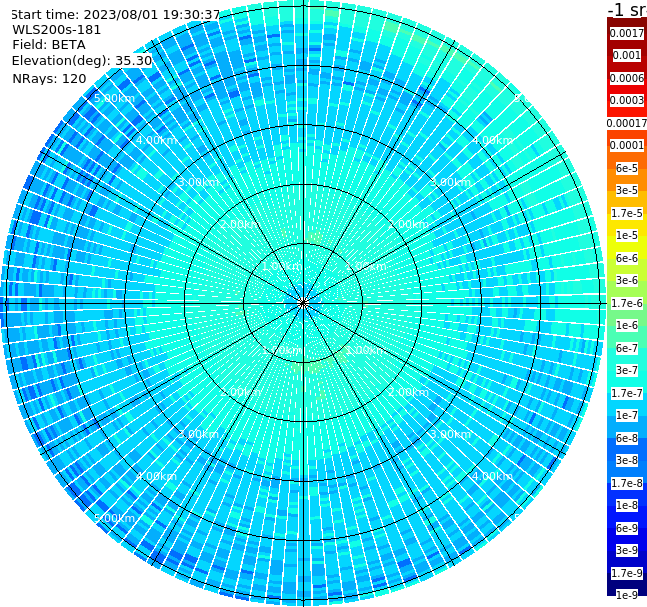Select the 3e-7 cyan colorbar level

(626, 370)
